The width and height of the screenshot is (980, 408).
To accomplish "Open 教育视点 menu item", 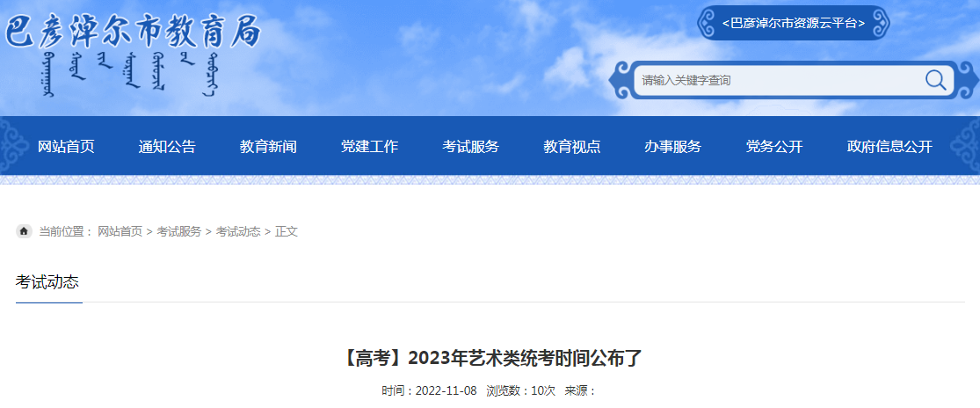I will tap(572, 147).
